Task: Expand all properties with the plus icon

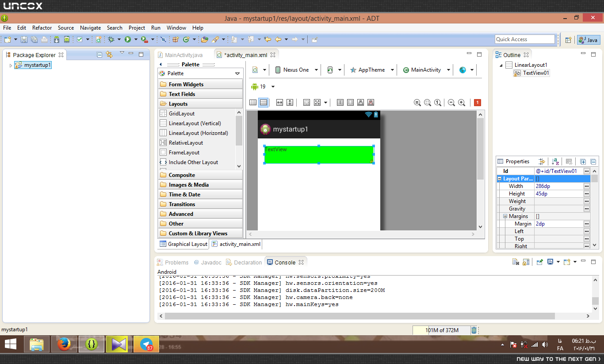Action: point(583,161)
